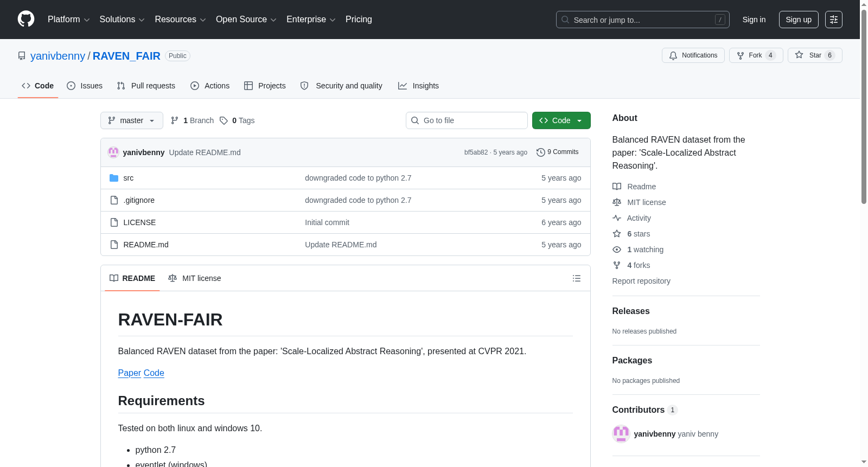The height and width of the screenshot is (467, 868).
Task: Open the Insights tab
Action: click(418, 86)
